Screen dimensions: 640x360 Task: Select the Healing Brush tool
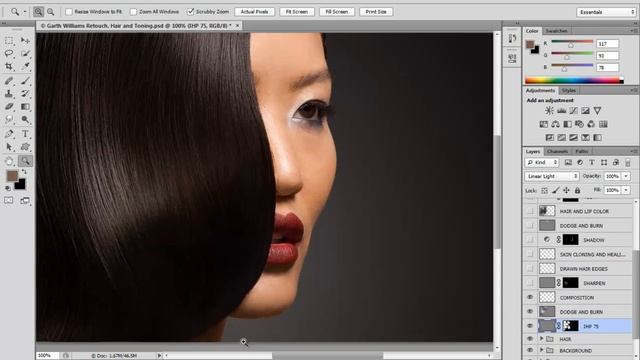pos(9,81)
